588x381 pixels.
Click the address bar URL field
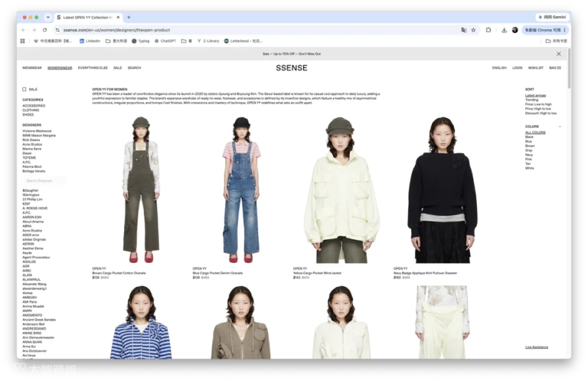(x=259, y=30)
